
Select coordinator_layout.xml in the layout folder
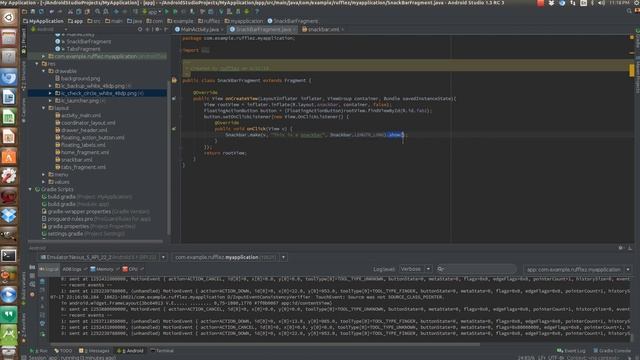tap(88, 123)
